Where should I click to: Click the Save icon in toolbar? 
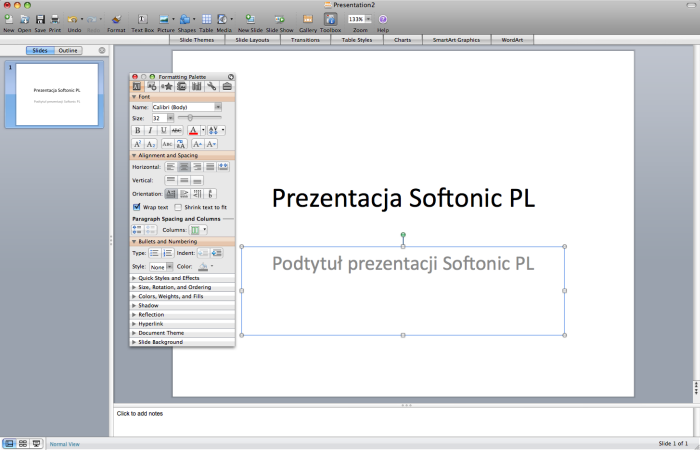tap(40, 19)
